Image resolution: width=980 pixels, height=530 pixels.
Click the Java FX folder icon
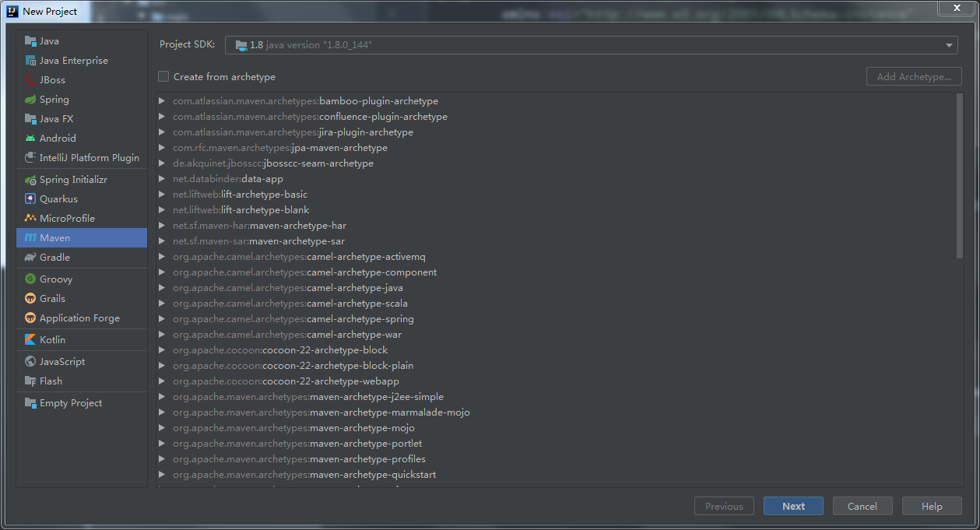point(30,119)
